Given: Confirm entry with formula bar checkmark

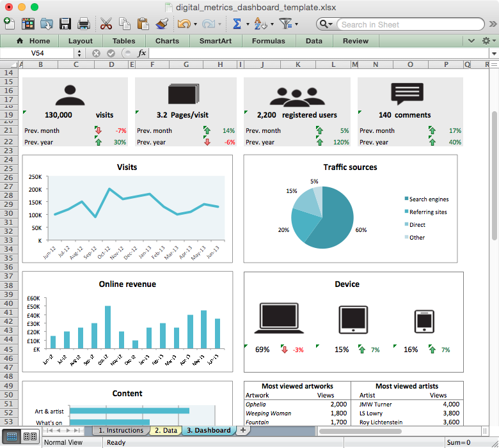Looking at the screenshot, I should click(111, 53).
